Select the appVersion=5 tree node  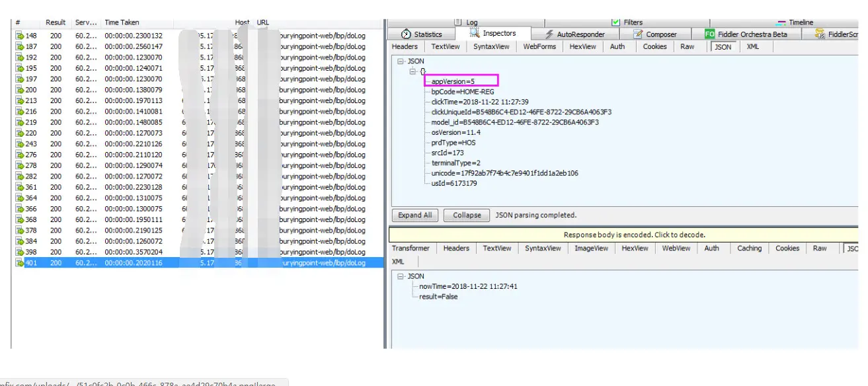click(453, 81)
